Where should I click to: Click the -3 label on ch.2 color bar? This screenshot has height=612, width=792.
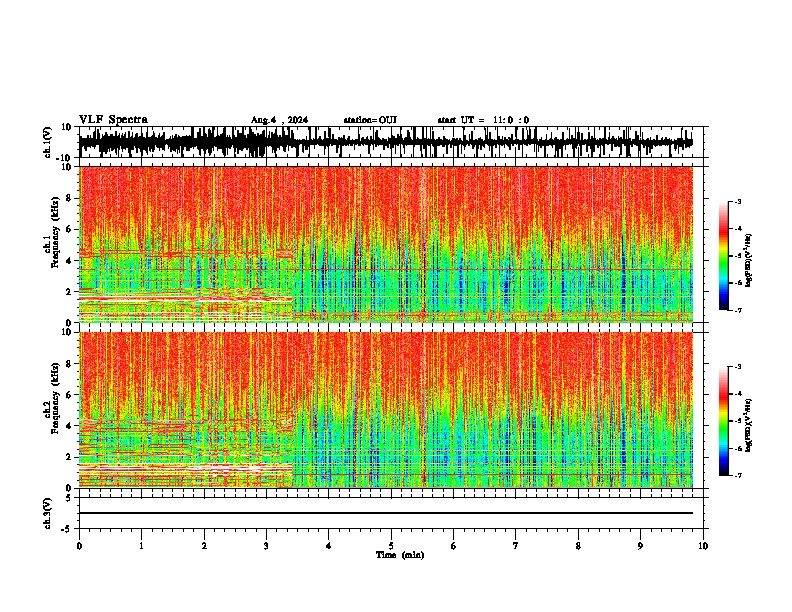point(737,367)
